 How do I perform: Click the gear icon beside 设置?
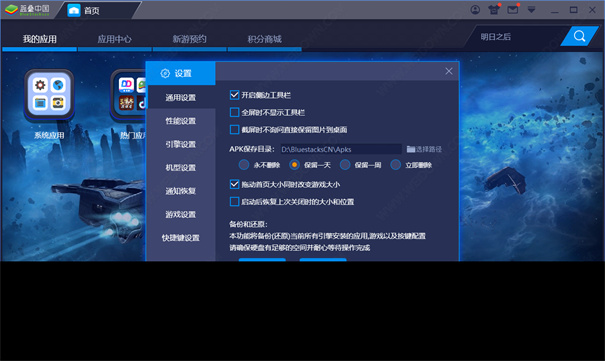click(165, 73)
